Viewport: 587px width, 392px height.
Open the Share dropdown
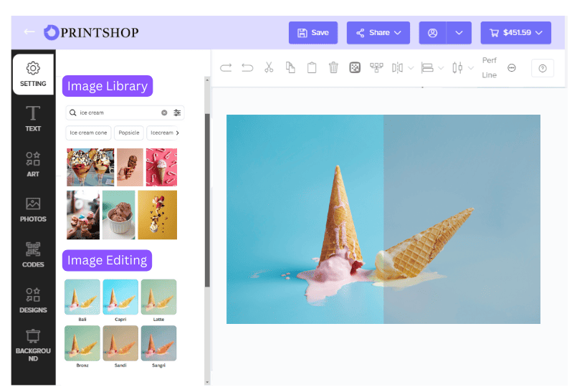378,32
